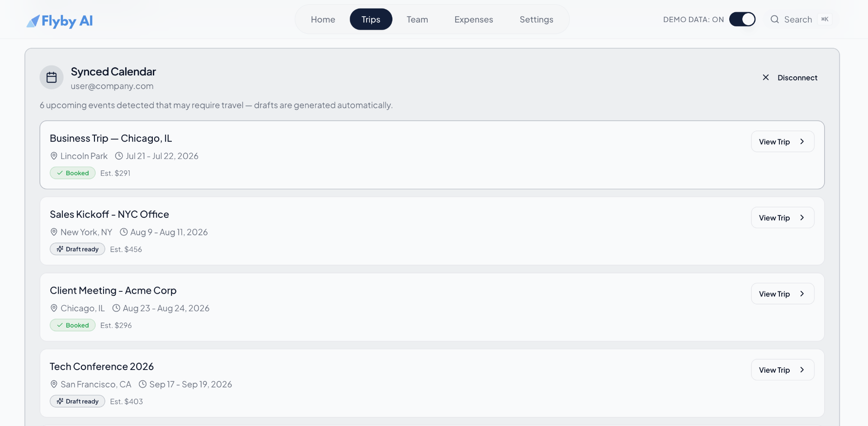Click the Sales Kickoff - NYC Office title
Screen dimensions: 868x426
[109, 215]
